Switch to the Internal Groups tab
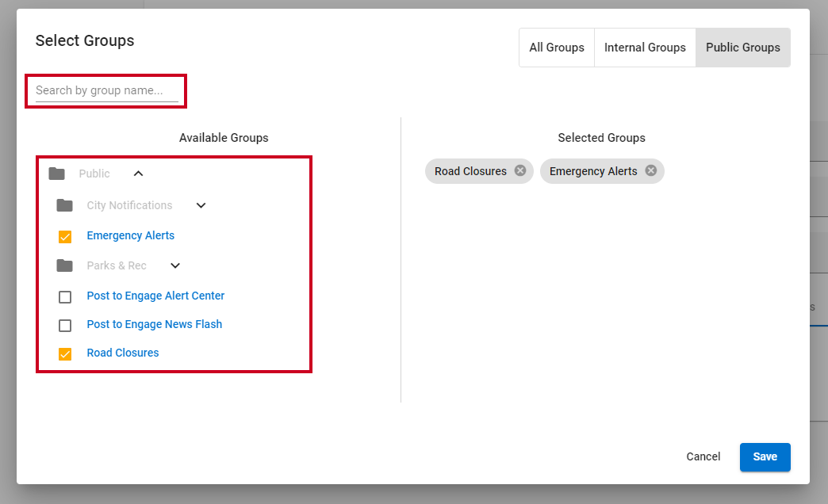Screen dimensions: 828x504 click(645, 48)
